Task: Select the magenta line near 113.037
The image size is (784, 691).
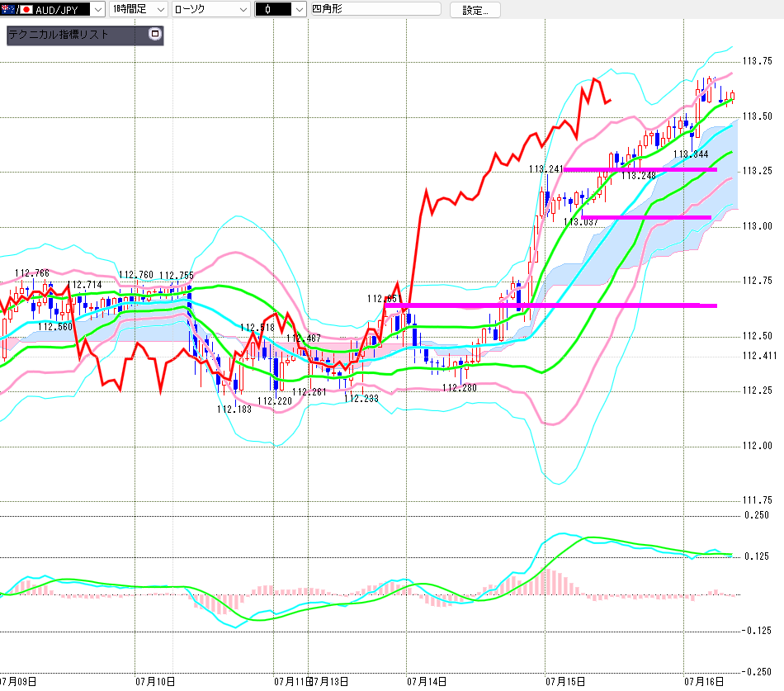Action: click(x=646, y=217)
